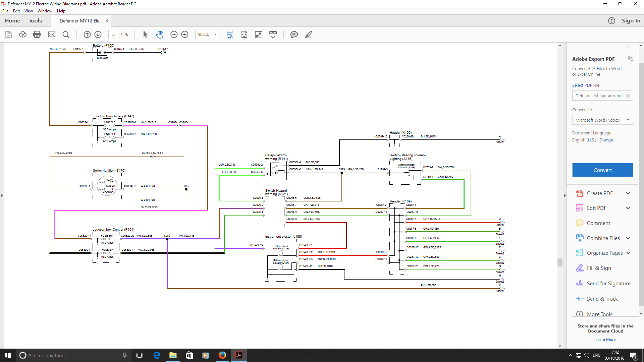Remove selected Defender PDF file
The width and height of the screenshot is (644, 362).
point(628,96)
